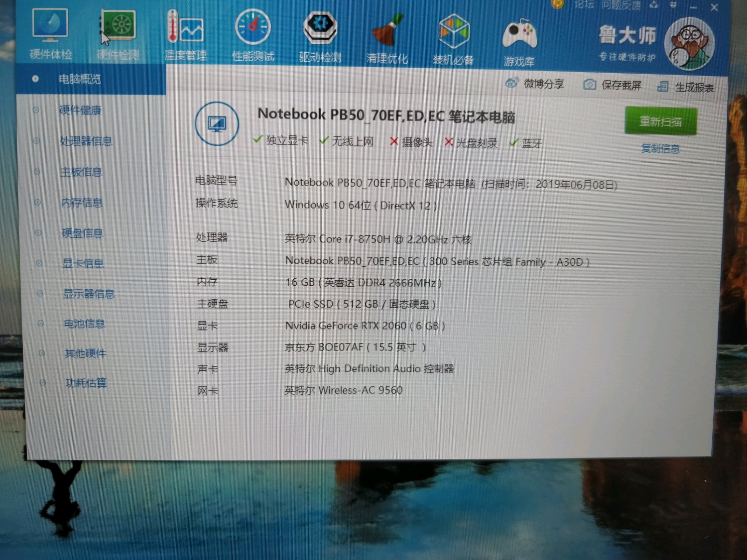
Task: Open 主板信息 motherboard info
Action: pyautogui.click(x=81, y=172)
